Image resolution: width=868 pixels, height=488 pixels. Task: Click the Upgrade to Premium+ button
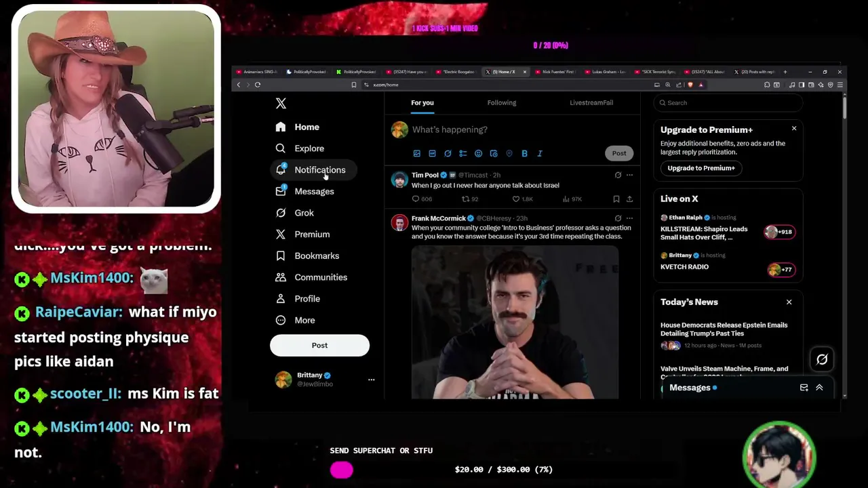coord(701,168)
